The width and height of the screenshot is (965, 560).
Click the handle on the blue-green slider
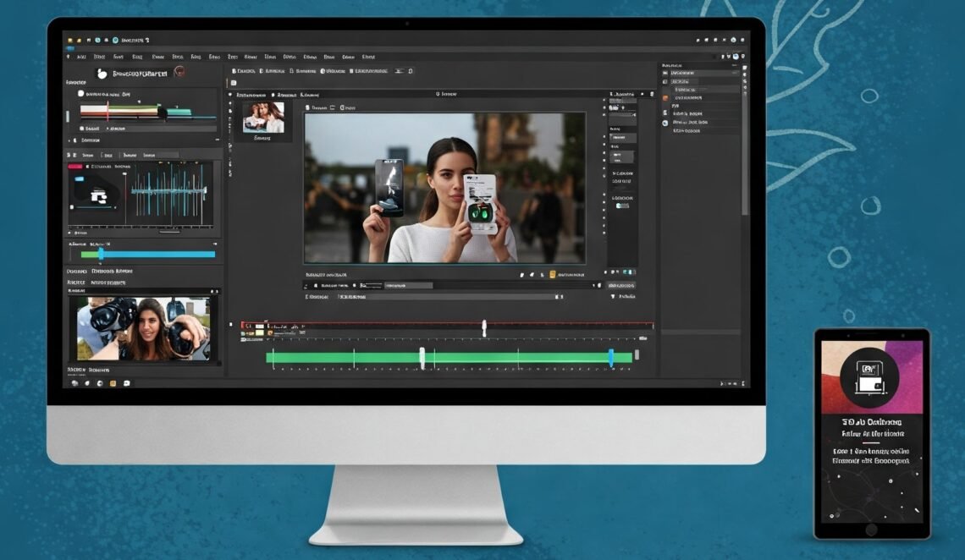tap(101, 254)
